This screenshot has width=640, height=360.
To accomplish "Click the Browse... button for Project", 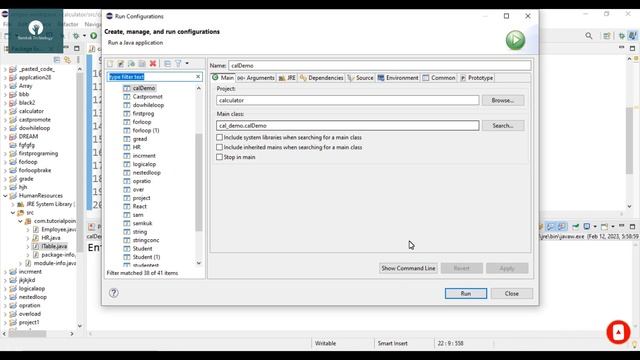I will click(503, 100).
